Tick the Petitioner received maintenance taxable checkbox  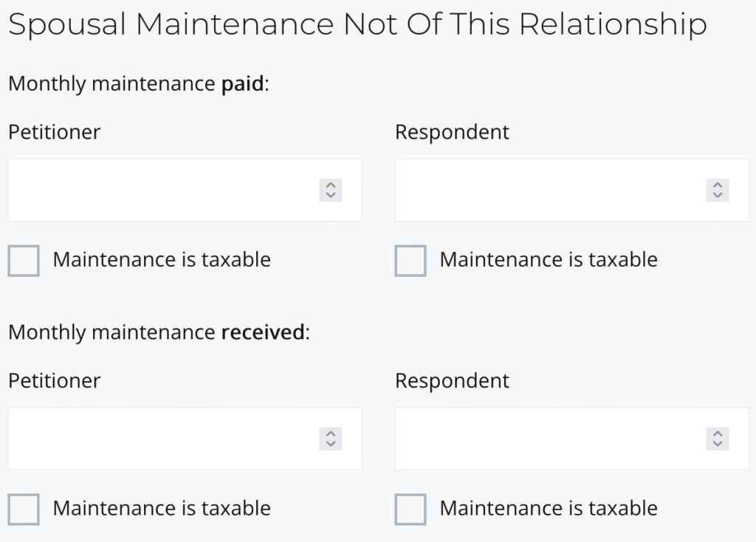coord(24,510)
